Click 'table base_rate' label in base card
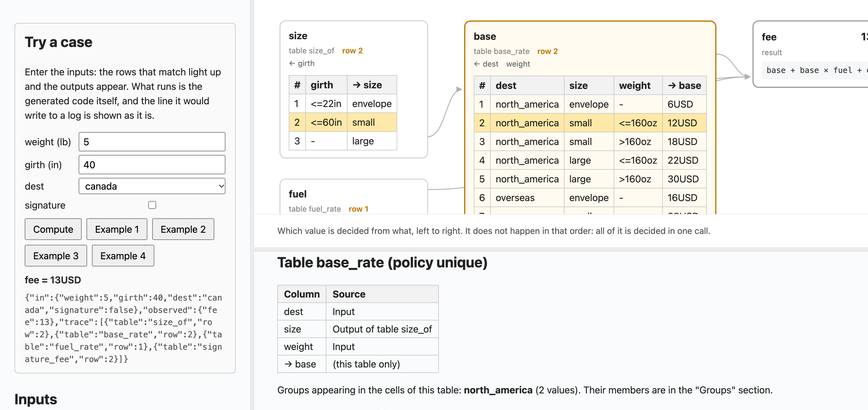The height and width of the screenshot is (410, 868). tap(502, 51)
